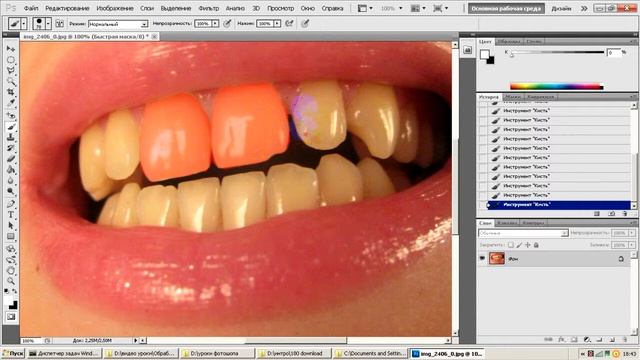
Task: Create new snapshot in History panel
Action: coord(611,213)
